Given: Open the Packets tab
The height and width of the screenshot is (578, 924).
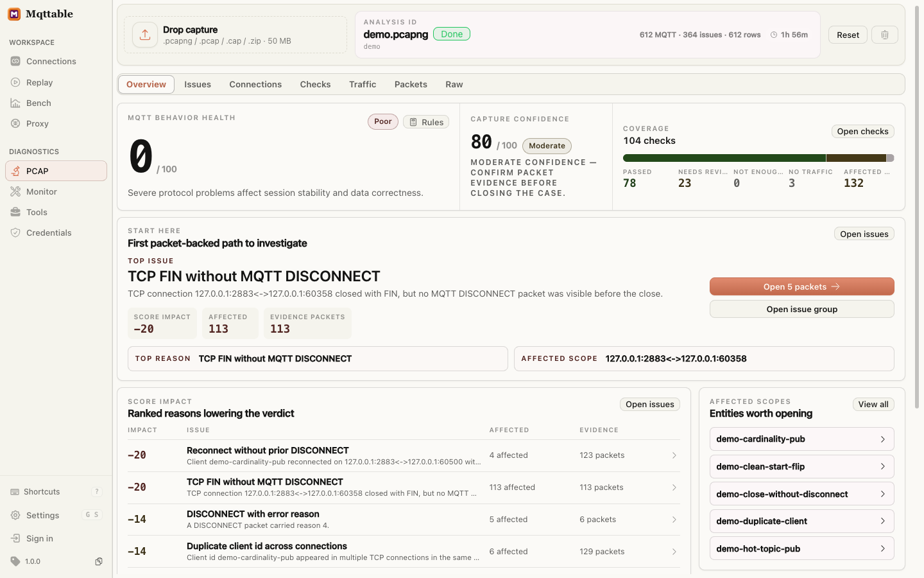Looking at the screenshot, I should [411, 84].
